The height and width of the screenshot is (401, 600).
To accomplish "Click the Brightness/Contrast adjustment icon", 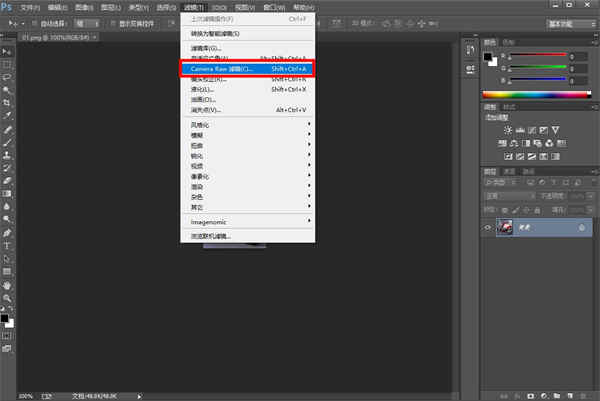I will click(508, 130).
